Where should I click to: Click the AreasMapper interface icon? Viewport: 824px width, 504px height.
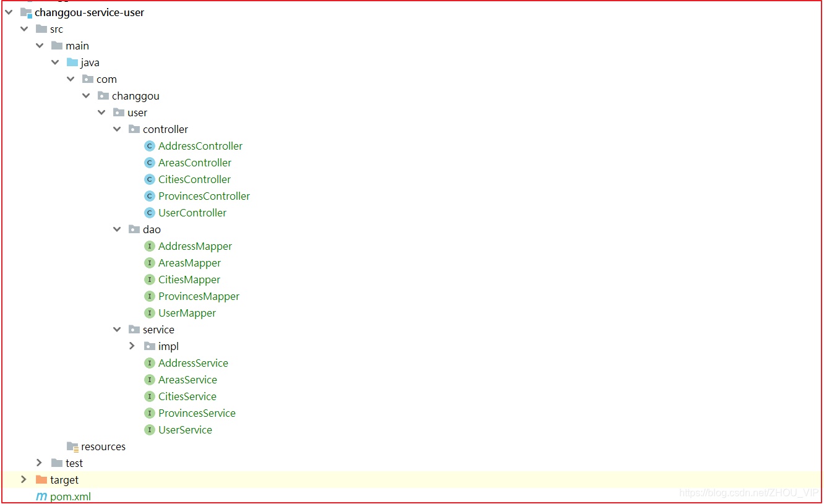[x=149, y=263]
